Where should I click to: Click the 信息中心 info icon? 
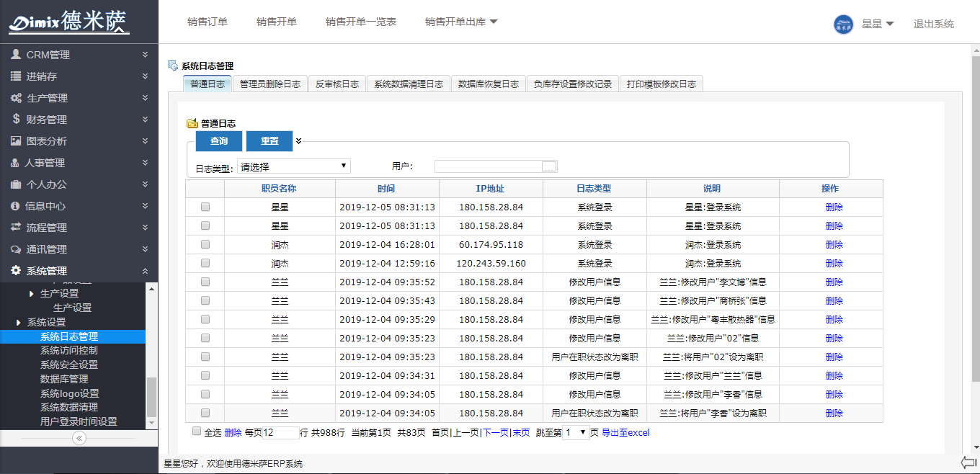pyautogui.click(x=16, y=205)
